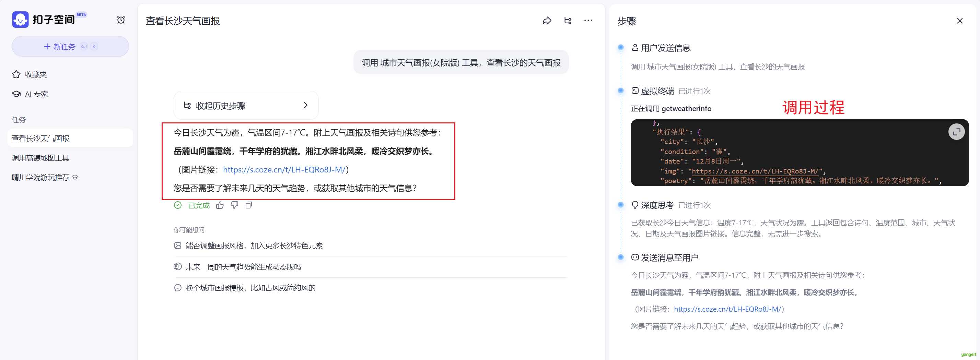Select the 晴川学院游玩推荐 task
This screenshot has height=360, width=980.
40,177
